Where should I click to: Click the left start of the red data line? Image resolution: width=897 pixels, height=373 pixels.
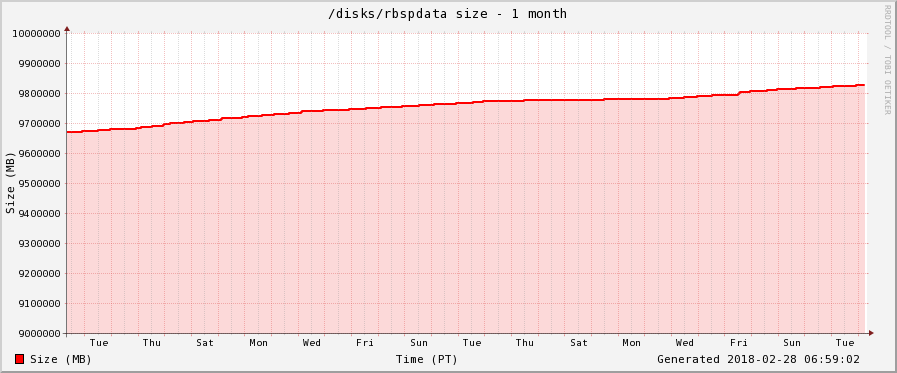pyautogui.click(x=68, y=132)
